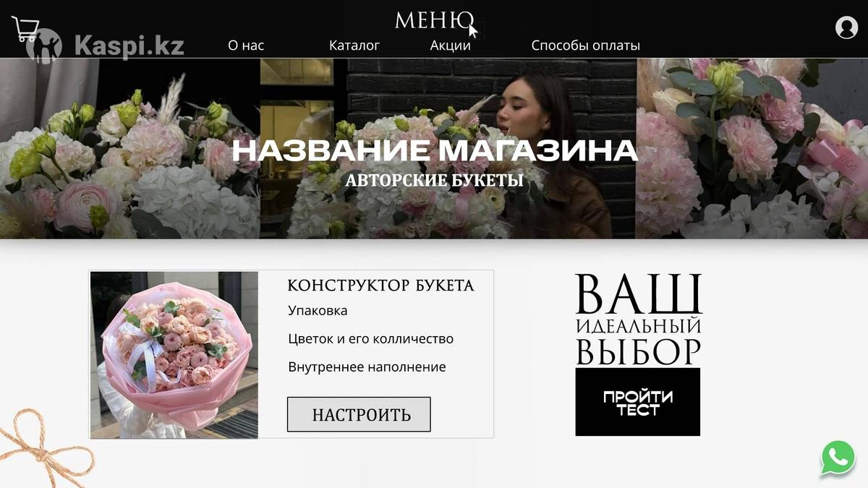Go to the О нас section
Viewport: 868px width, 488px height.
point(246,46)
